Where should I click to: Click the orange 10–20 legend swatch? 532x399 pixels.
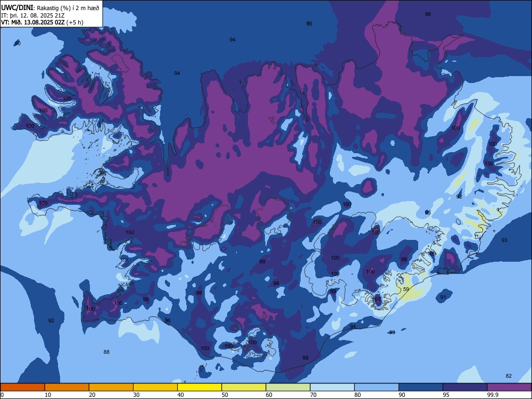click(x=67, y=387)
